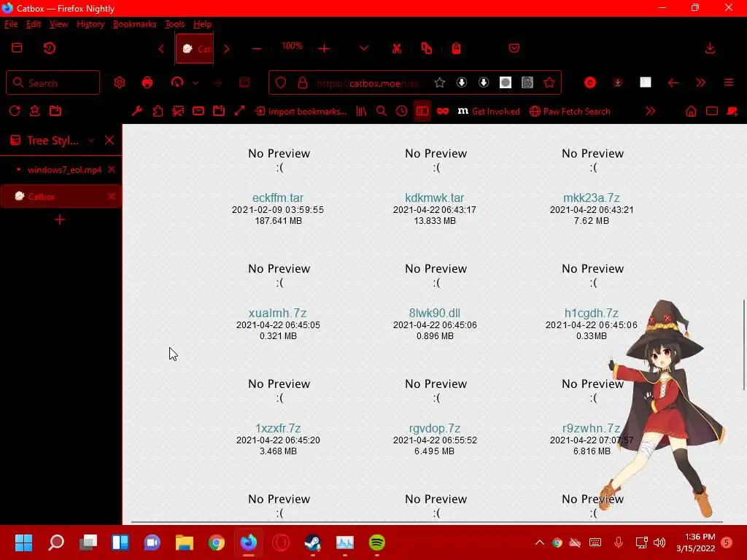Open the Get Involved bookmark

click(489, 112)
